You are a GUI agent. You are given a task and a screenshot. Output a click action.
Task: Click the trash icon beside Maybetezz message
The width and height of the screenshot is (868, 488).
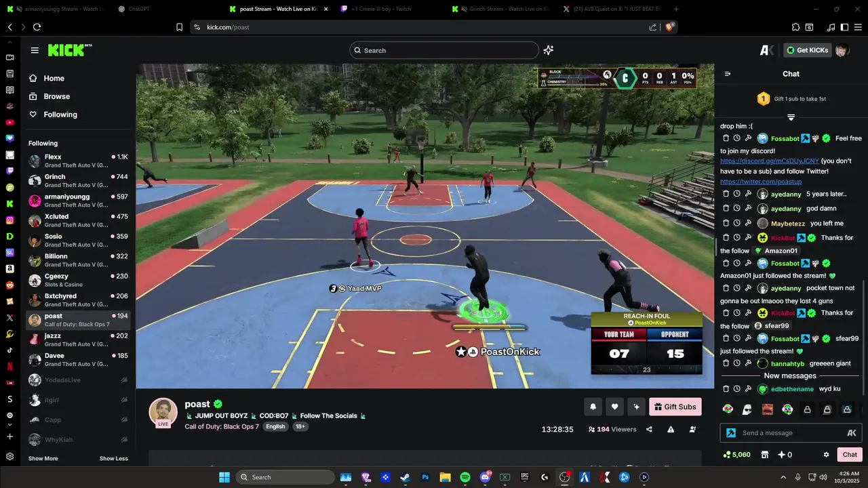point(726,223)
